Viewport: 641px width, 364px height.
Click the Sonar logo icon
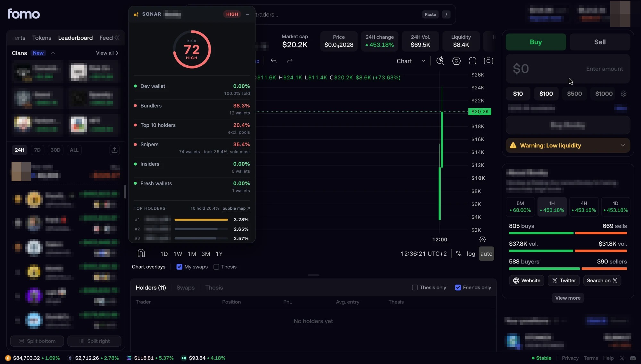(136, 14)
